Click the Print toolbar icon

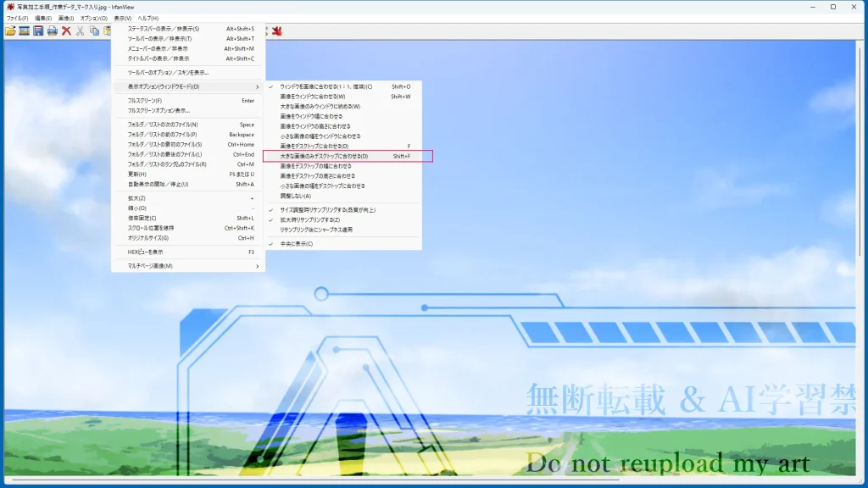pyautogui.click(x=52, y=31)
